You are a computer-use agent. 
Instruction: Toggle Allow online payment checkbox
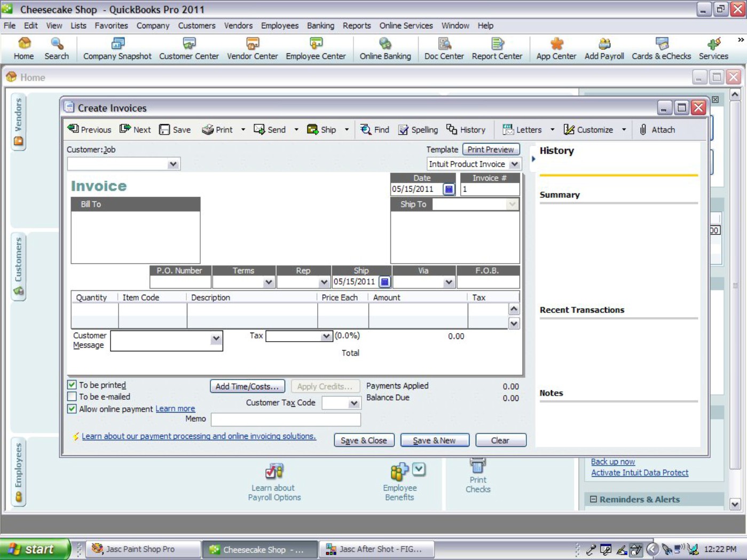click(x=72, y=408)
